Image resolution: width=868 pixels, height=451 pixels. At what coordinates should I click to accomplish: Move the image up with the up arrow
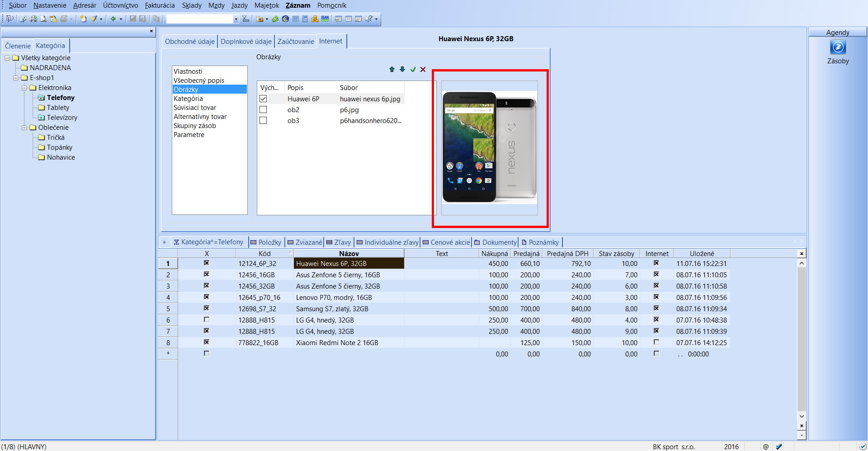tap(392, 69)
